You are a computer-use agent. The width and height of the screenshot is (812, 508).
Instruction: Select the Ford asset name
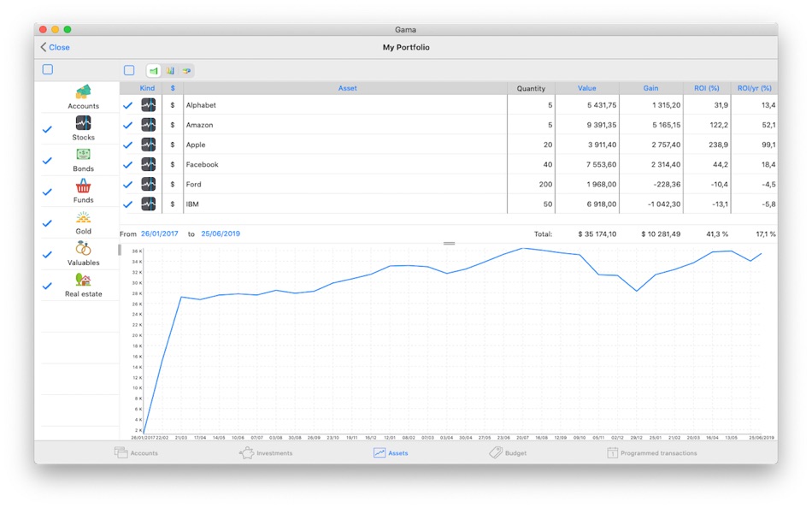[x=194, y=184]
